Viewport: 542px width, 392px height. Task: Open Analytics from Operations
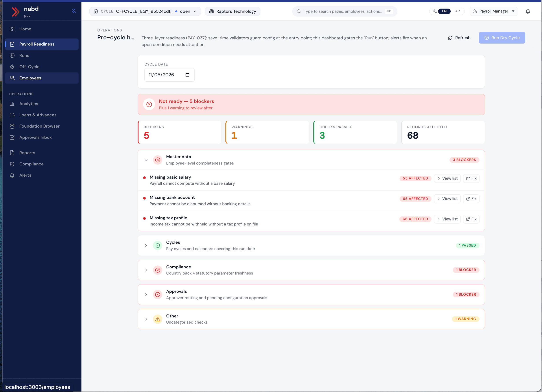pos(42,104)
